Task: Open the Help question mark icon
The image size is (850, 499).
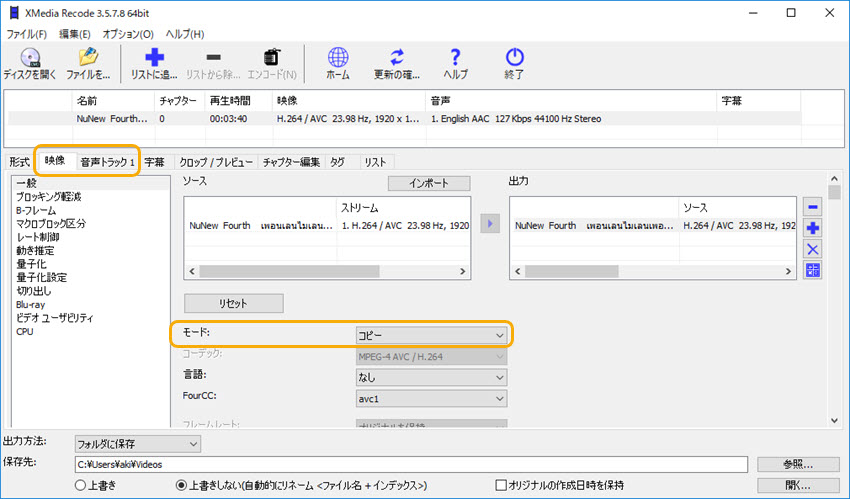Action: coord(455,58)
